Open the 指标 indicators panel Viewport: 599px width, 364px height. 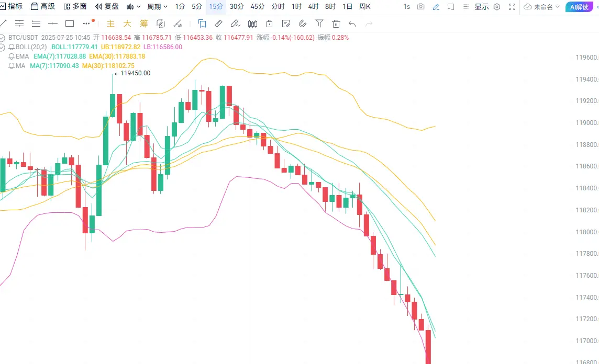11,6
